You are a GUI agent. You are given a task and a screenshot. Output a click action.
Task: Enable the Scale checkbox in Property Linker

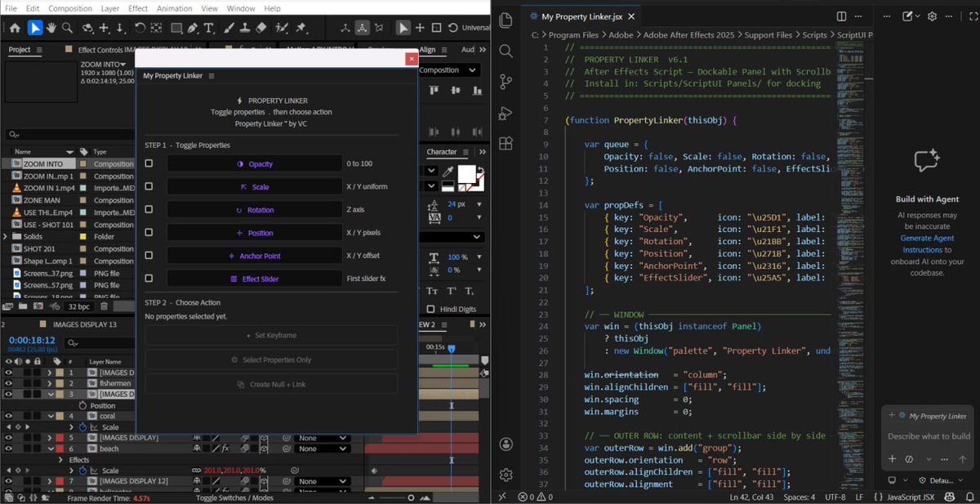point(149,186)
